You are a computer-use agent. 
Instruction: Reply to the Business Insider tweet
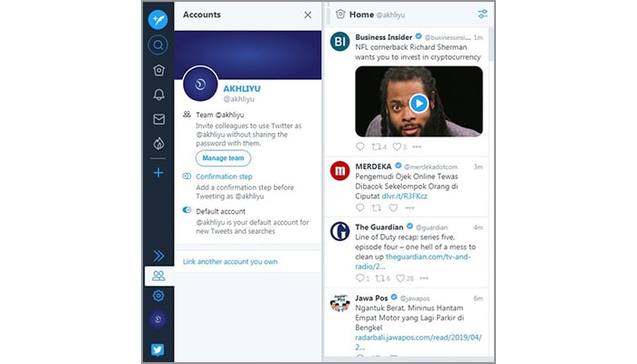[x=360, y=147]
